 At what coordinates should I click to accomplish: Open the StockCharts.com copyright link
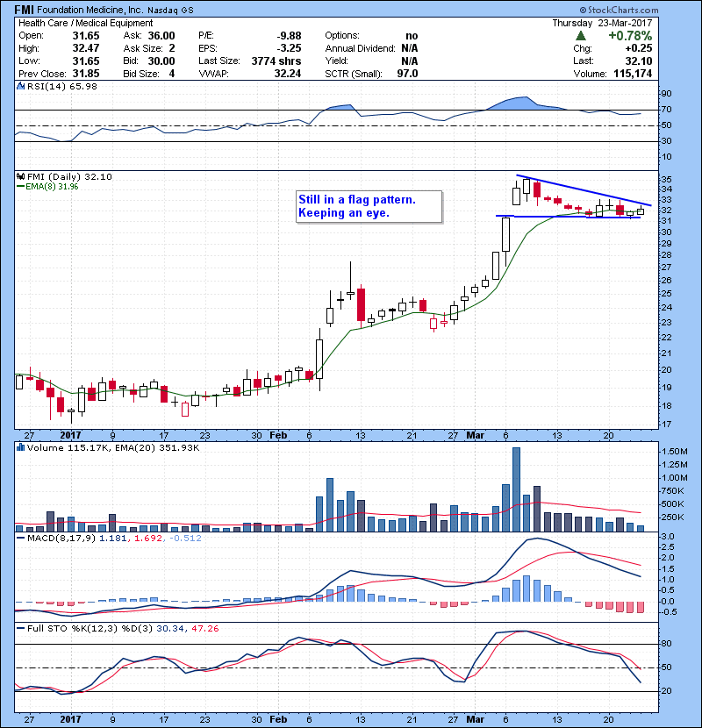pos(619,10)
